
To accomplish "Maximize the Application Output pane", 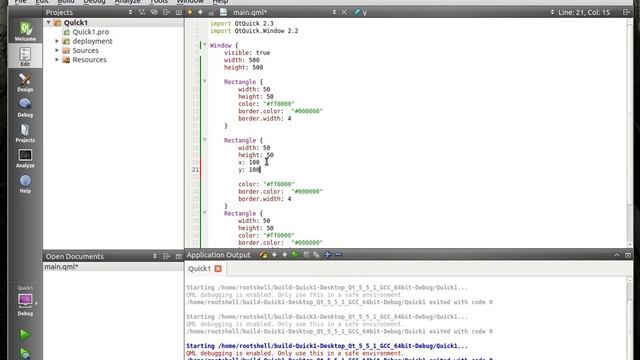I will pyautogui.click(x=628, y=255).
